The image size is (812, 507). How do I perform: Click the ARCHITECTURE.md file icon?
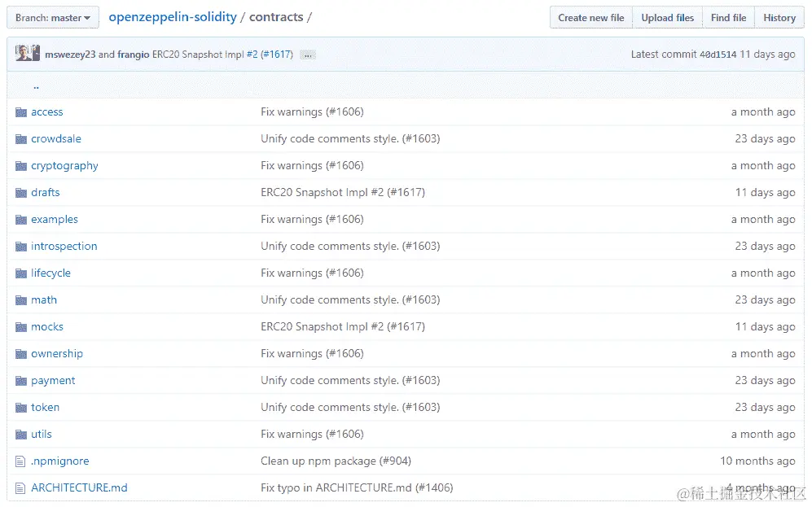click(20, 488)
